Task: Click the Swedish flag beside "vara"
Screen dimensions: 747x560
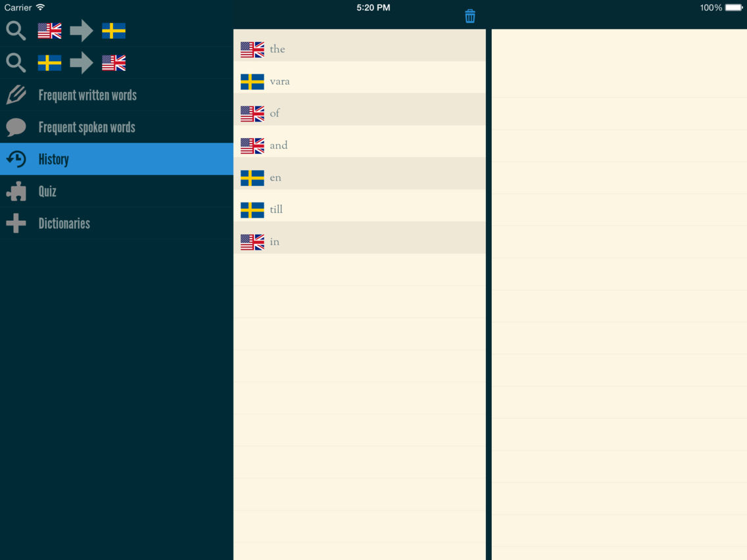Action: click(x=252, y=82)
